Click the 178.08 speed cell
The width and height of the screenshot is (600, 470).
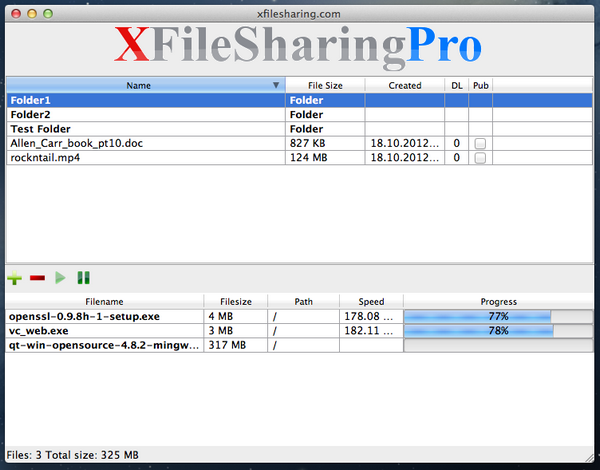click(371, 317)
